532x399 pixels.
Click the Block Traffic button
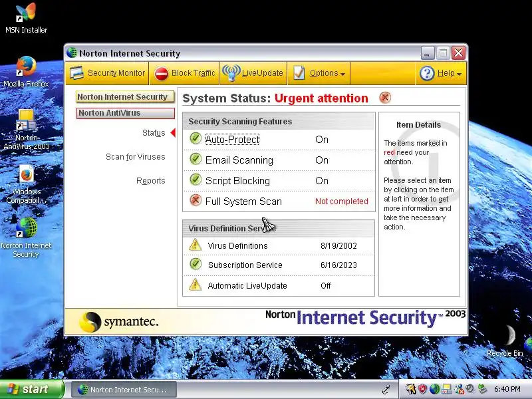click(x=185, y=73)
